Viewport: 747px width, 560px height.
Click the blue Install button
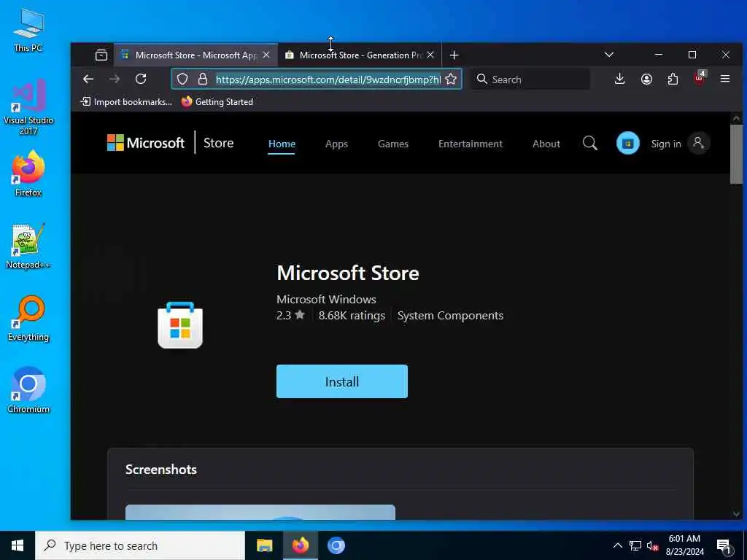click(342, 381)
